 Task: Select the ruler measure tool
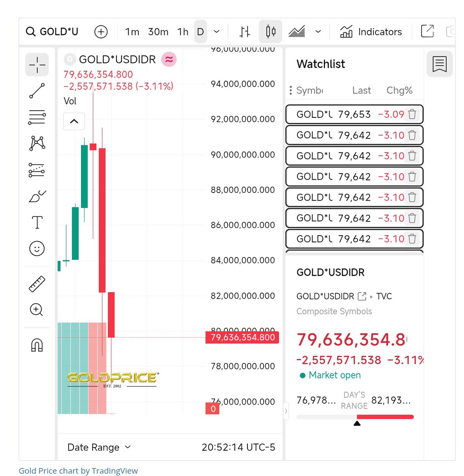(37, 284)
